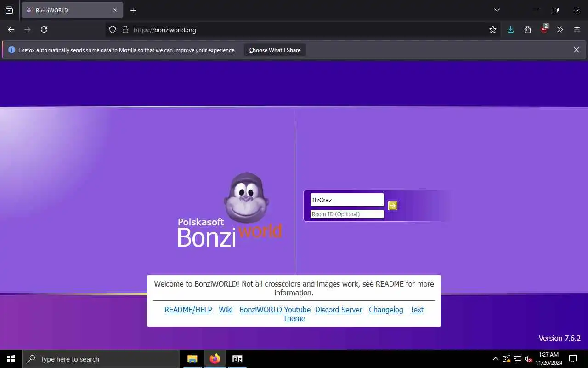The width and height of the screenshot is (588, 368).
Task: Click the ItzCraz nickname input field
Action: click(x=347, y=200)
